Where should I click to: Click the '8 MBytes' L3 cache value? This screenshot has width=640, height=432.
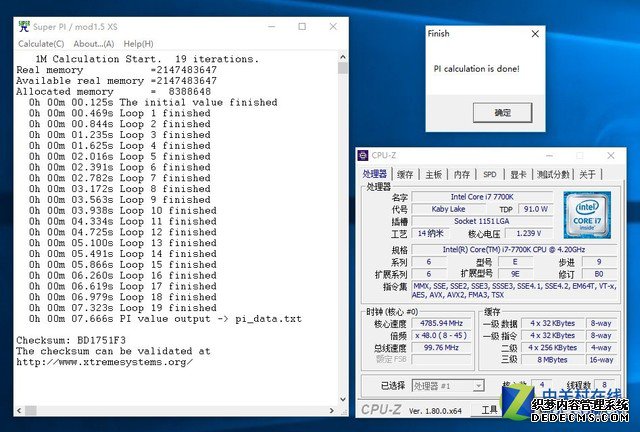coord(552,360)
